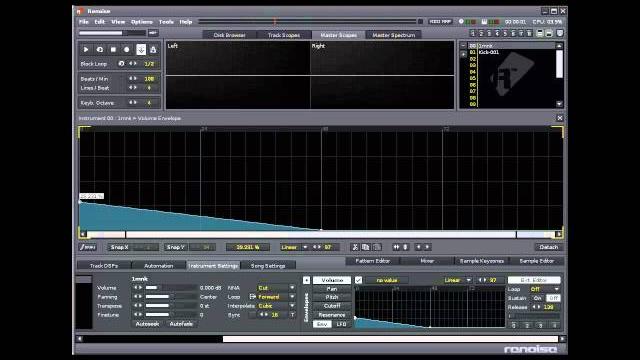Click the MIDI MAP button
640x360 pixels.
440,22
